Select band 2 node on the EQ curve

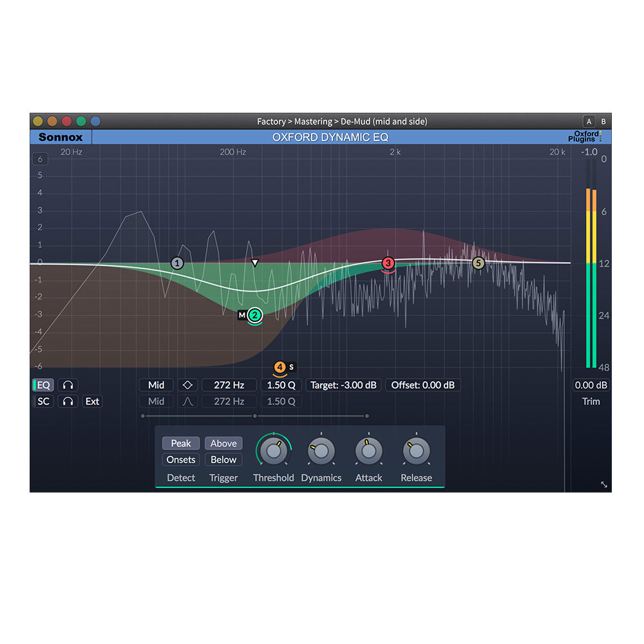pyautogui.click(x=254, y=315)
